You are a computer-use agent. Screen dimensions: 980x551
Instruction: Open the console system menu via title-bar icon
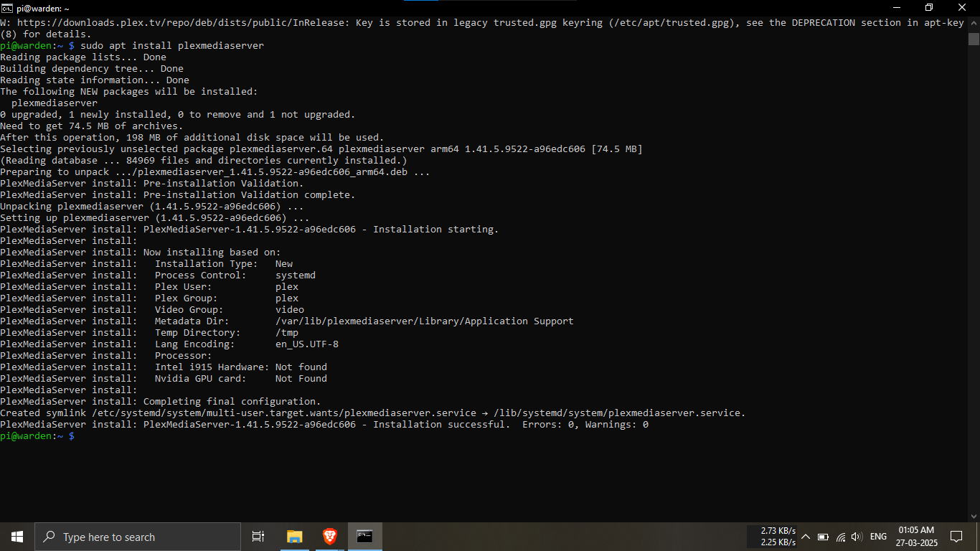coord(7,7)
